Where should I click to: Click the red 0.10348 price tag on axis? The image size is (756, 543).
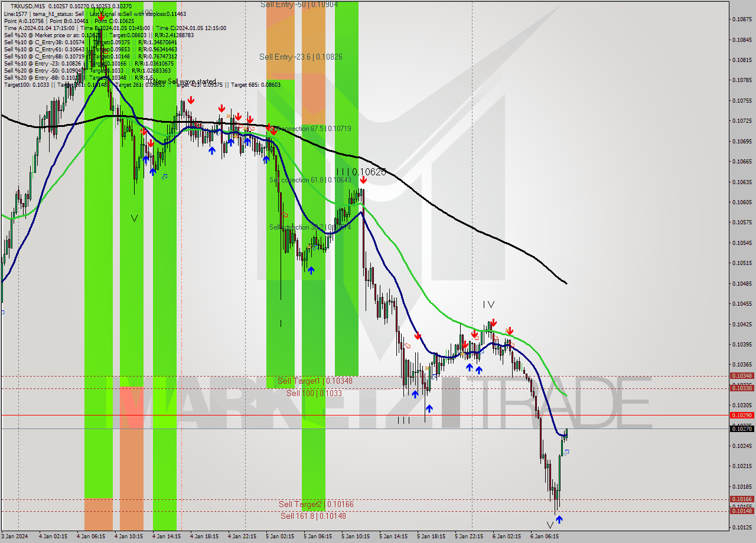(x=742, y=375)
